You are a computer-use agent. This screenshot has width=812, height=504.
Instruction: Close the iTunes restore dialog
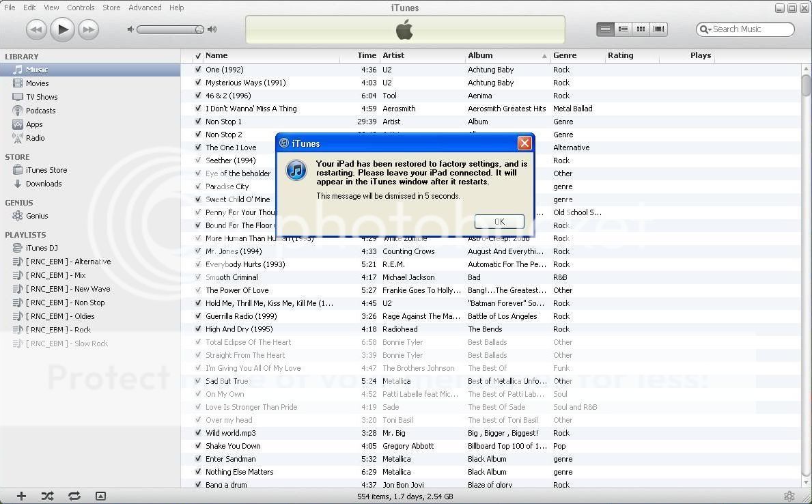(524, 143)
